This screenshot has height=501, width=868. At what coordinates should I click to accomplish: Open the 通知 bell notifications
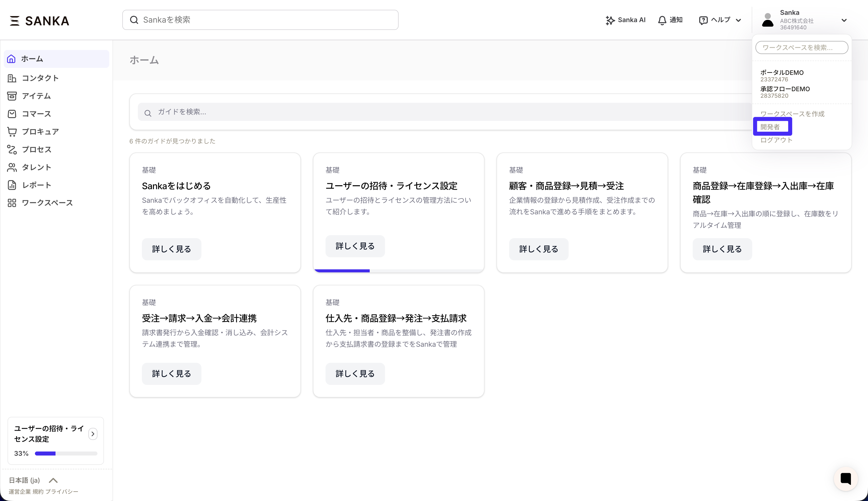(662, 20)
